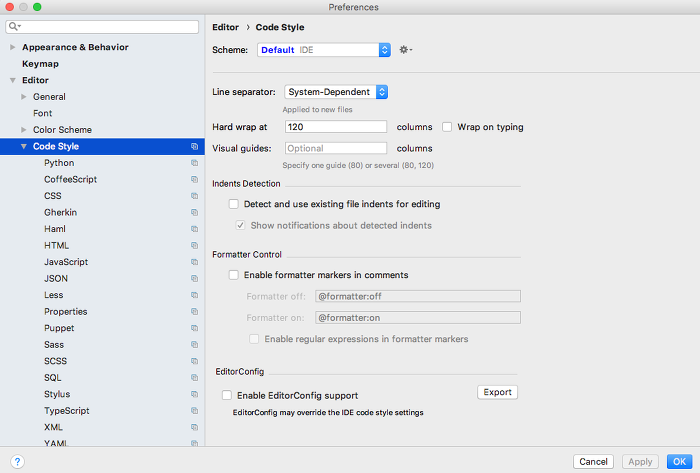700x473 pixels.
Task: Click the copy icon beside Stylus
Action: 194,394
